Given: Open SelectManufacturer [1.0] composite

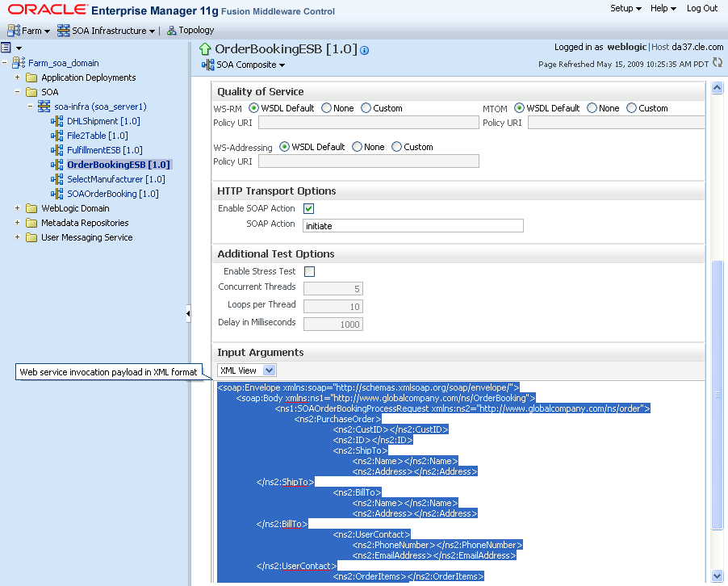Looking at the screenshot, I should coord(116,179).
